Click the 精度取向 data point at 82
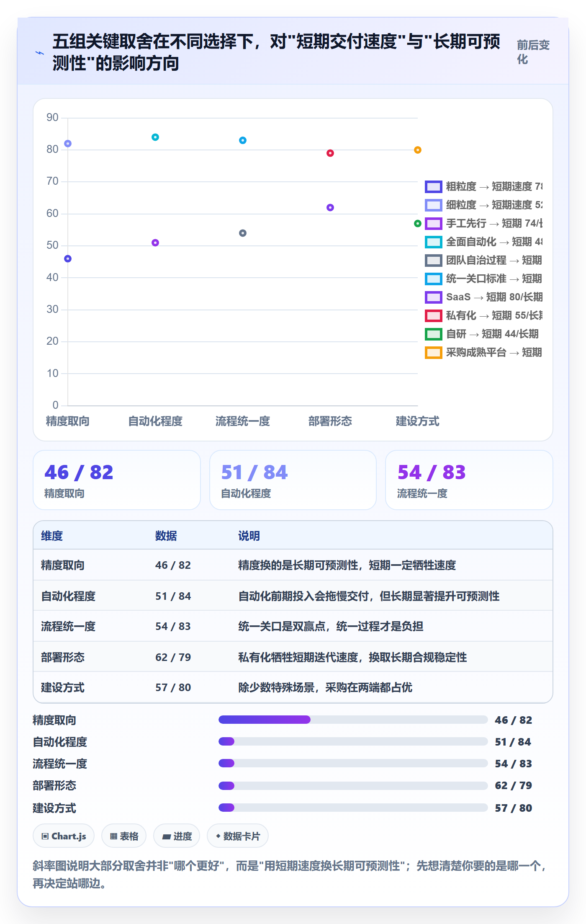Viewport: 586px width, 924px height. pyautogui.click(x=68, y=144)
